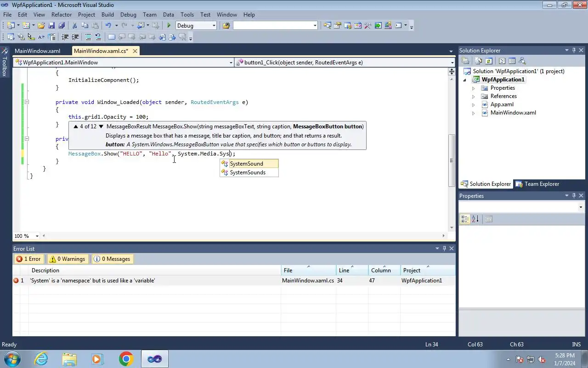Open Google Chrome from the taskbar
Viewport: 588px width, 368px height.
click(126, 359)
